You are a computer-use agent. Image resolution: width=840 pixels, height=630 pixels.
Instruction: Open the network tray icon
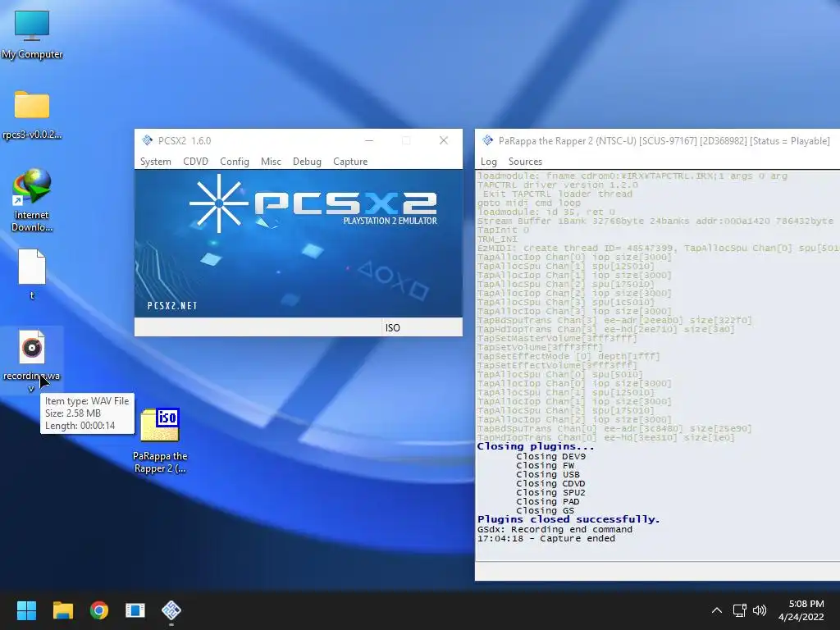pos(740,610)
